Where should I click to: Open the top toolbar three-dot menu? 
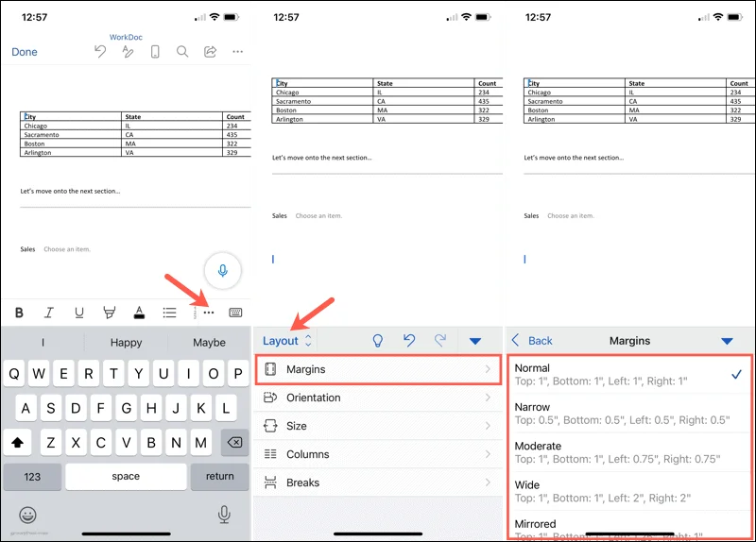click(x=238, y=52)
